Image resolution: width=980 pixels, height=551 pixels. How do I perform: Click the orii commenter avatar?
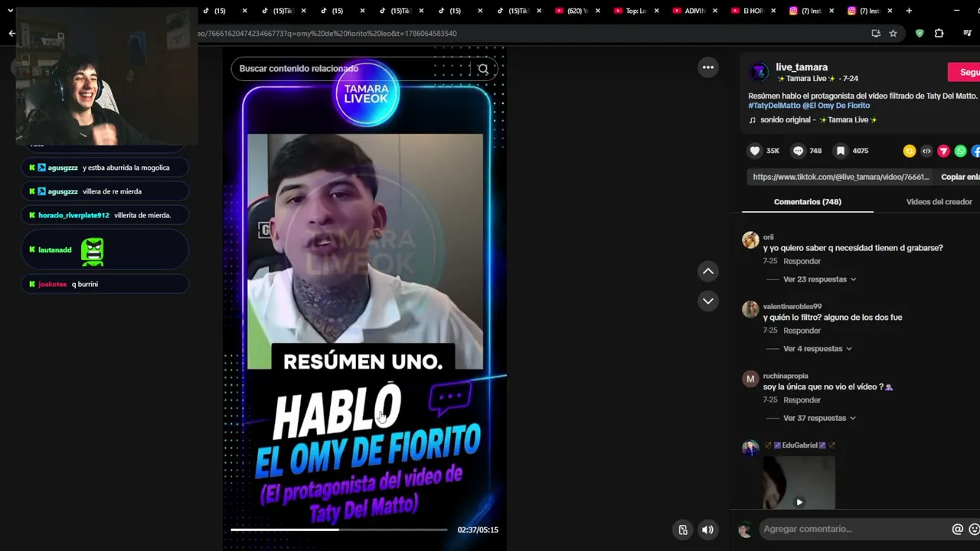(750, 240)
